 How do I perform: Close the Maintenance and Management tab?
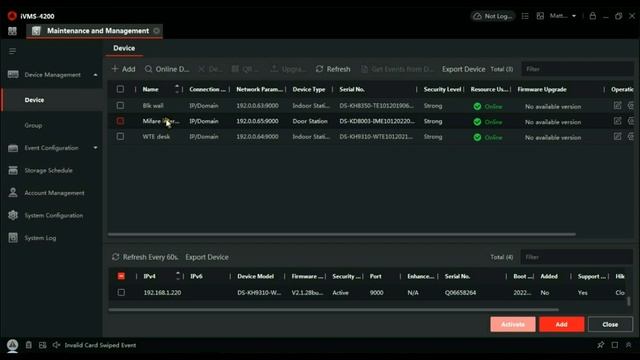[156, 31]
